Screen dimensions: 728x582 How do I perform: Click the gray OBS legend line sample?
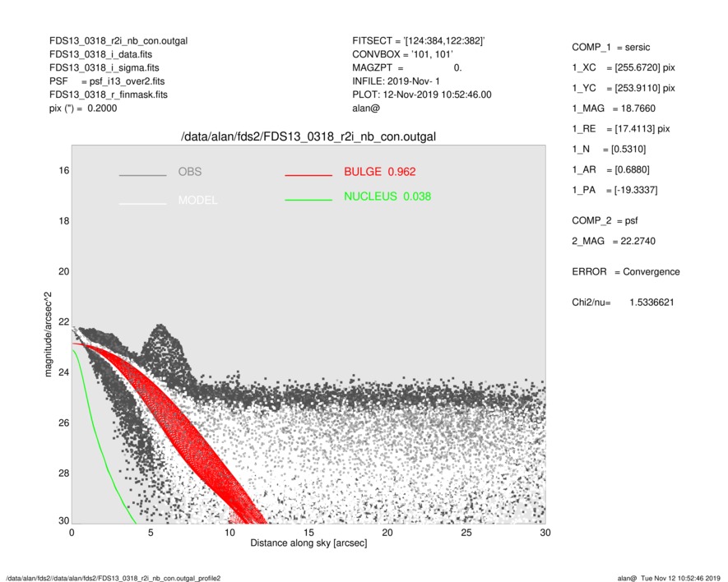pos(142,175)
